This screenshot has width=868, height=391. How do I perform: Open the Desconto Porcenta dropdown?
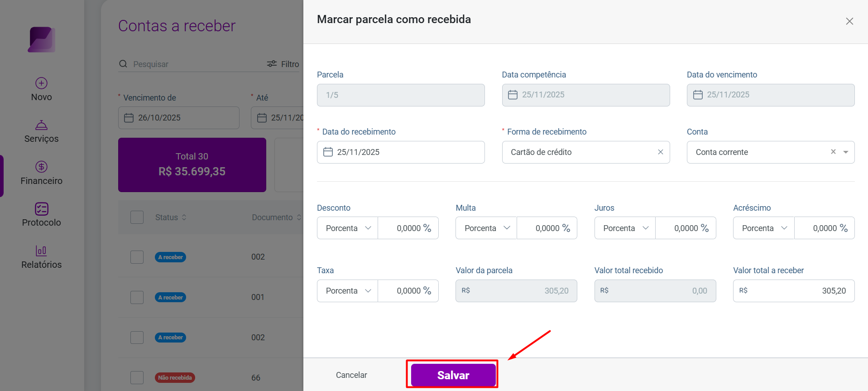click(347, 228)
